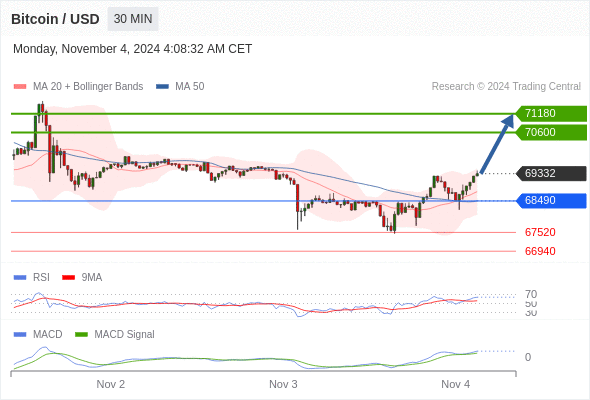Image resolution: width=590 pixels, height=400 pixels.
Task: Toggle the MA 50 legend entry
Action: click(180, 87)
